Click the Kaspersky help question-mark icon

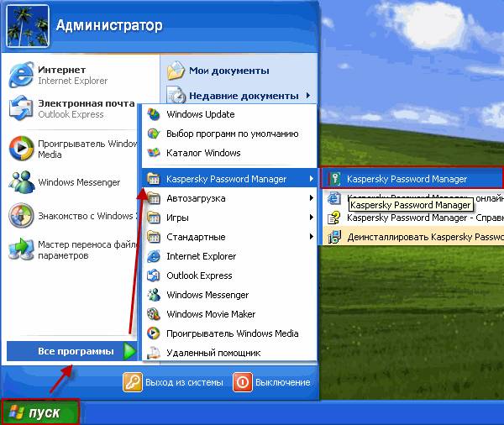[x=334, y=218]
